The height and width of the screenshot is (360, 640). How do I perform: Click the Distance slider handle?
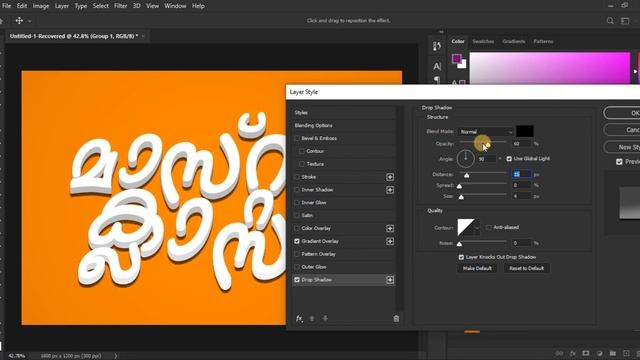point(467,175)
